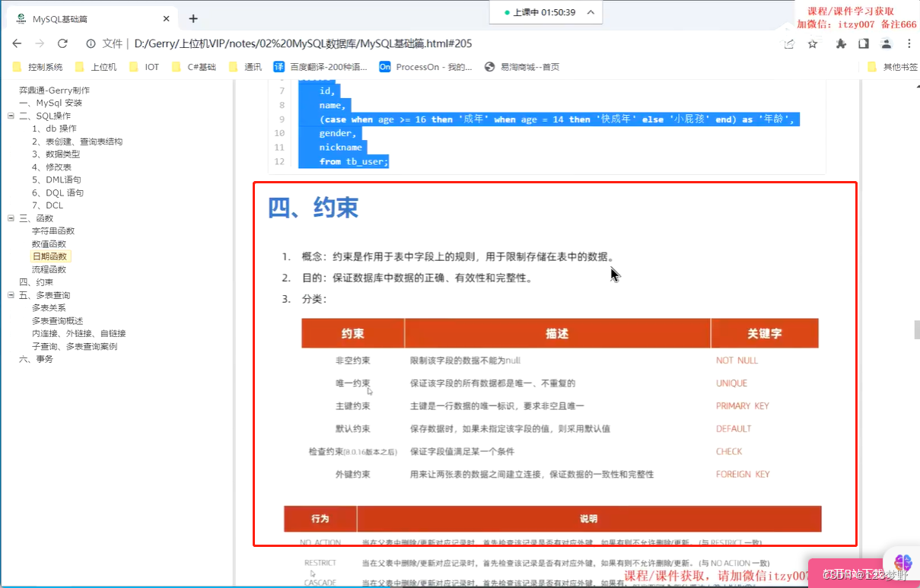920x588 pixels.
Task: Select the 日期函数 sidebar item
Action: click(x=50, y=256)
